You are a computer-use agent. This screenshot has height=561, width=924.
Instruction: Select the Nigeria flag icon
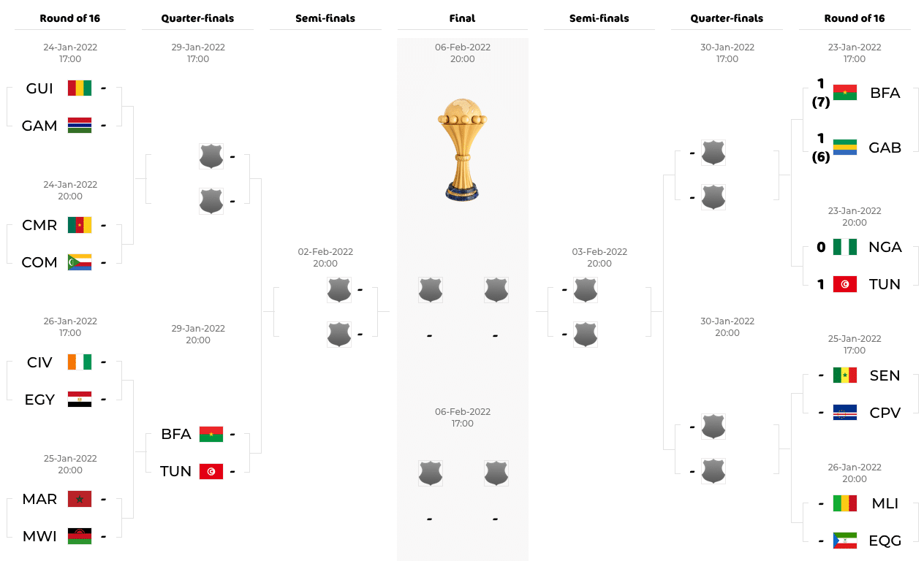point(845,247)
